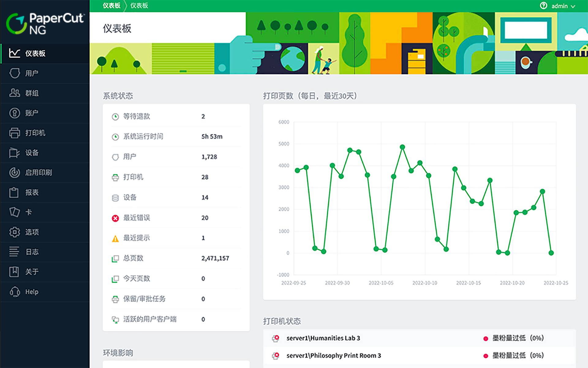Click the Help headset icon in sidebar

pos(14,292)
